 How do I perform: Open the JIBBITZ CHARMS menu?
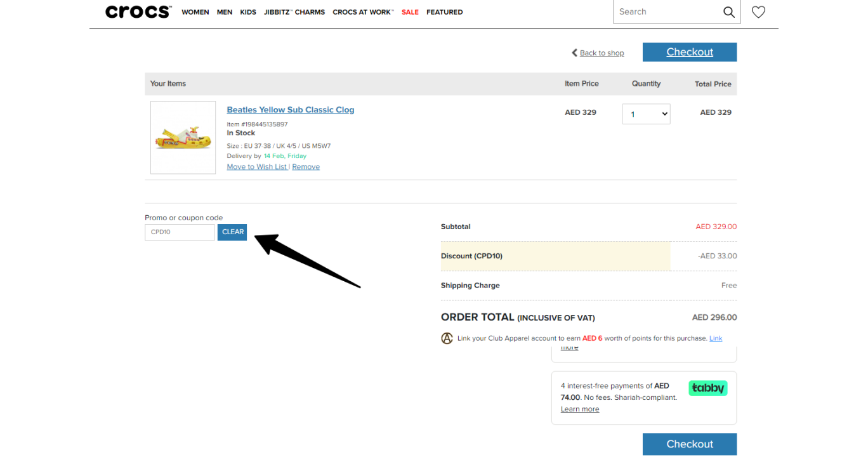click(x=294, y=12)
